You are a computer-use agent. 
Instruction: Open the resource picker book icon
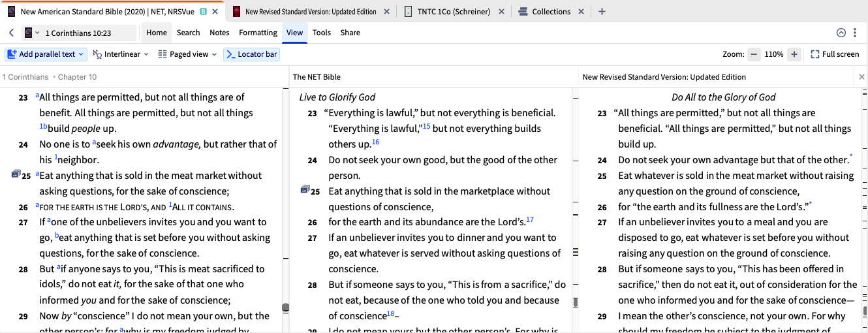coord(32,33)
